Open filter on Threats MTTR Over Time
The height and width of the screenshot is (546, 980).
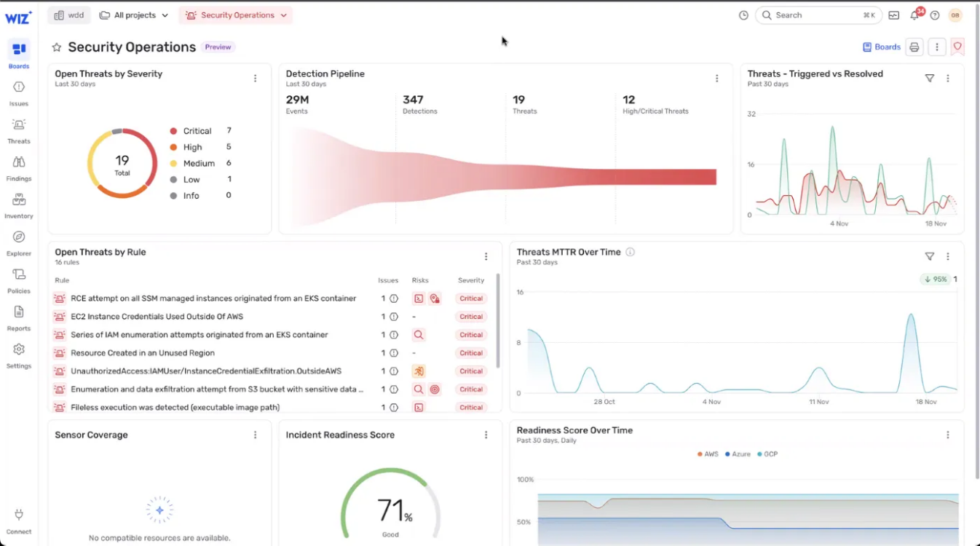(x=929, y=256)
